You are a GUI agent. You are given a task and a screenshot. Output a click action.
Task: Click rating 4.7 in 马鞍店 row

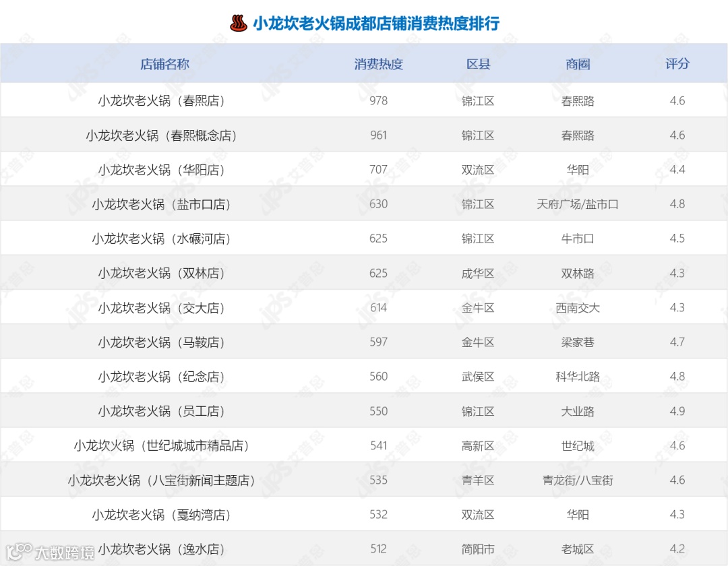click(677, 342)
